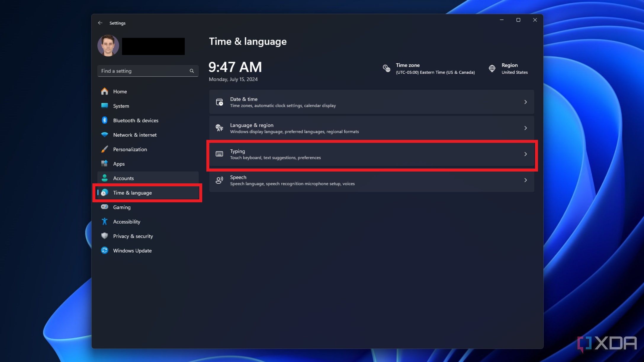The width and height of the screenshot is (644, 362).
Task: Expand Language & region chevron
Action: (526, 128)
